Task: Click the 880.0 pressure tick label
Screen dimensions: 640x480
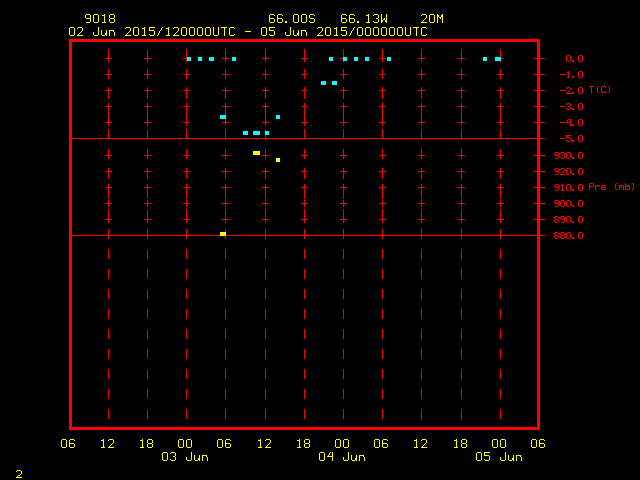Action: point(569,236)
